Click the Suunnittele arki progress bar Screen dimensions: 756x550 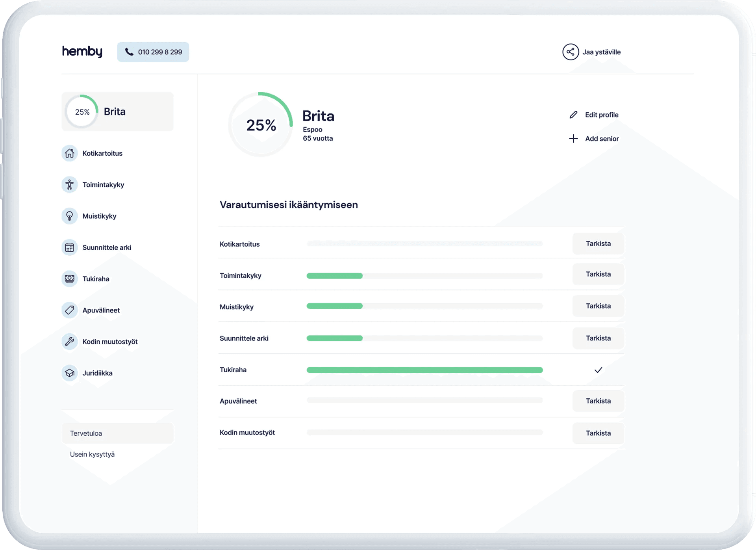[x=425, y=338]
